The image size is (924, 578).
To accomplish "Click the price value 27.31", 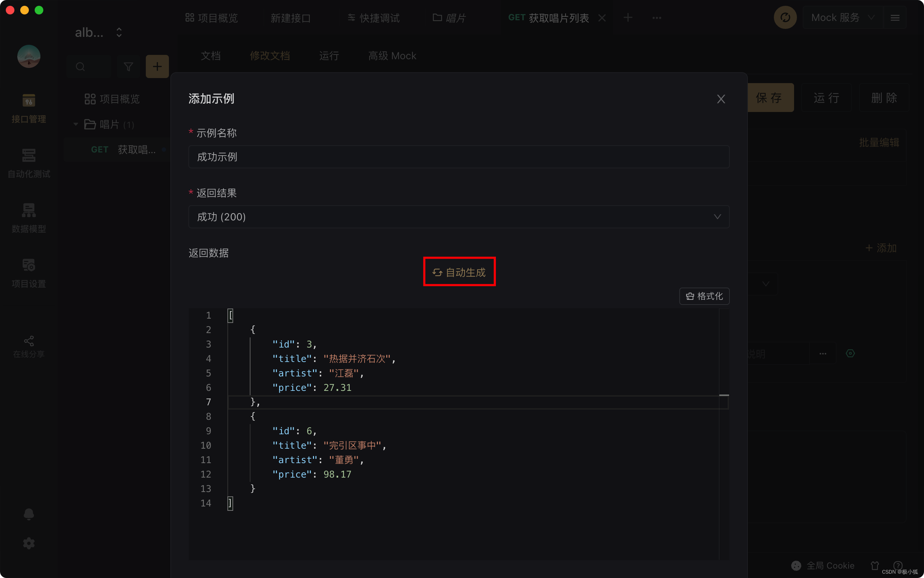I will (x=337, y=387).
